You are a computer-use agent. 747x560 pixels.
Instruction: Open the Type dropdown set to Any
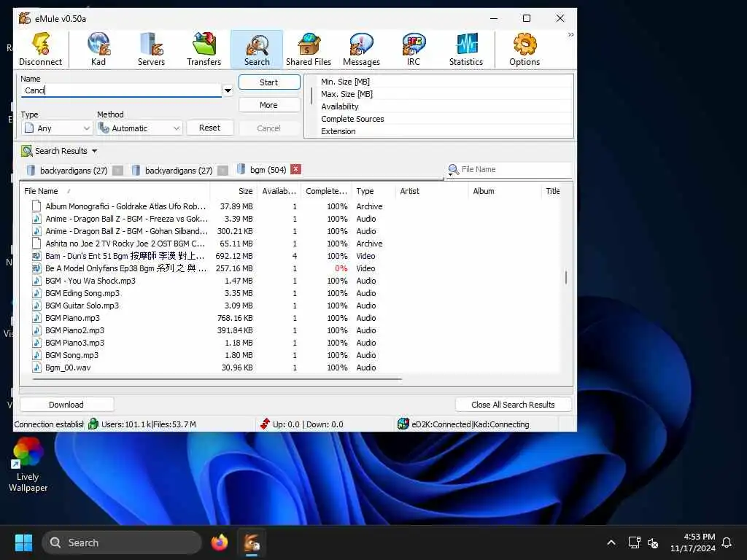point(57,128)
